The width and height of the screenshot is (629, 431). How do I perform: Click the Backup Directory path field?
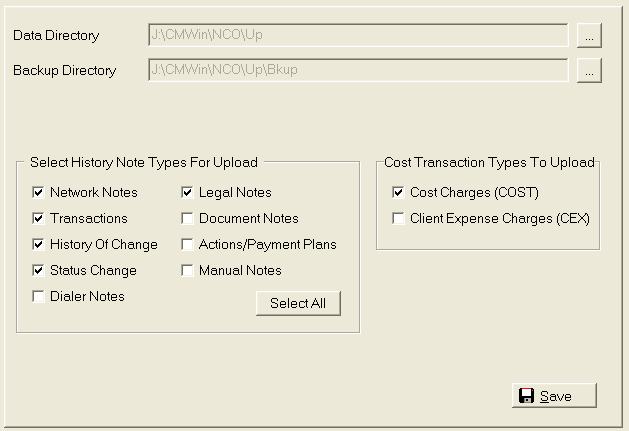pos(358,70)
